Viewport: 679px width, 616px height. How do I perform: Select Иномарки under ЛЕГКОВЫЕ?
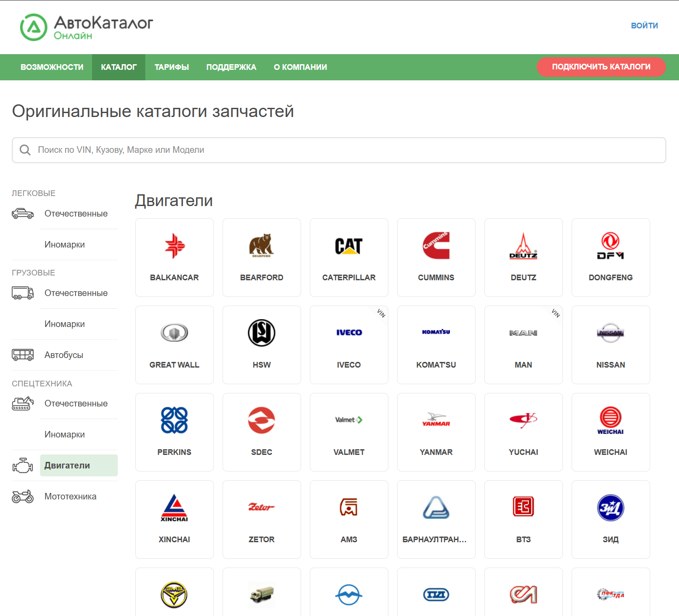point(65,244)
